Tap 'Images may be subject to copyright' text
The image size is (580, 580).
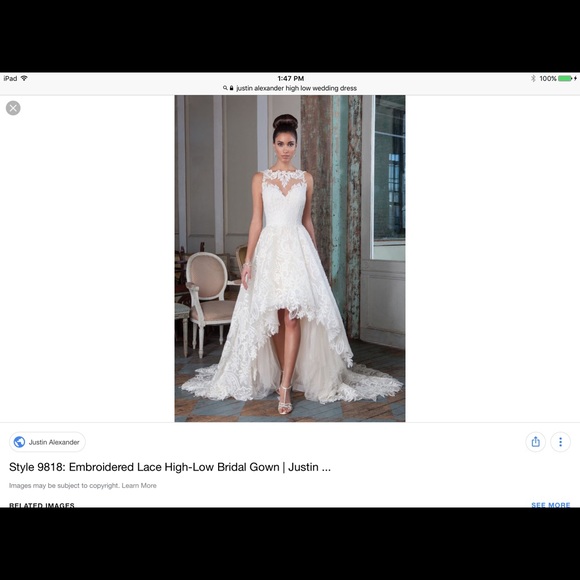click(x=64, y=485)
